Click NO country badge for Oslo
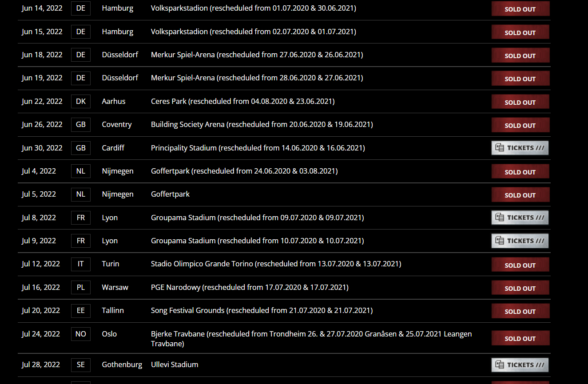588x384 pixels. tap(81, 334)
